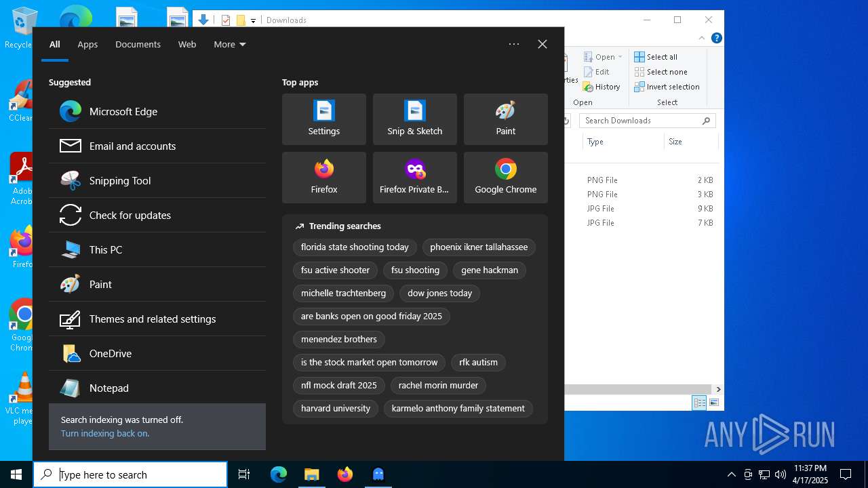868x488 pixels.
Task: Open Email and accounts suggestion
Action: 157,146
